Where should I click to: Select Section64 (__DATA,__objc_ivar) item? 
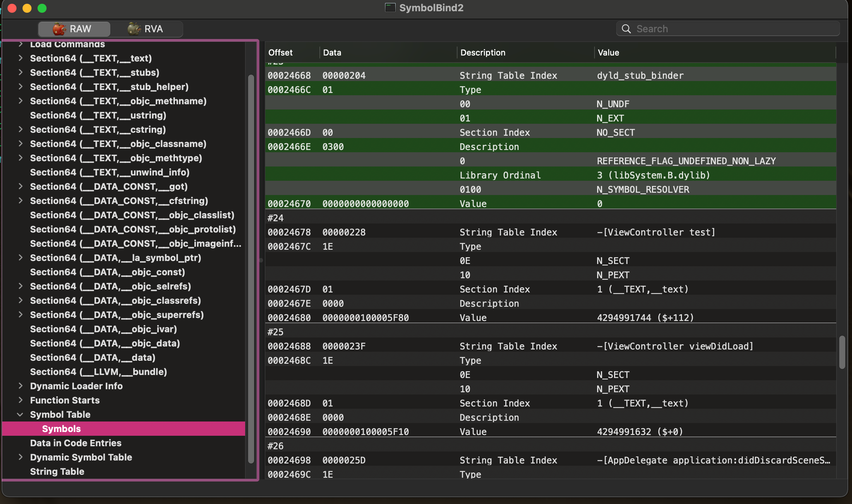(x=103, y=329)
